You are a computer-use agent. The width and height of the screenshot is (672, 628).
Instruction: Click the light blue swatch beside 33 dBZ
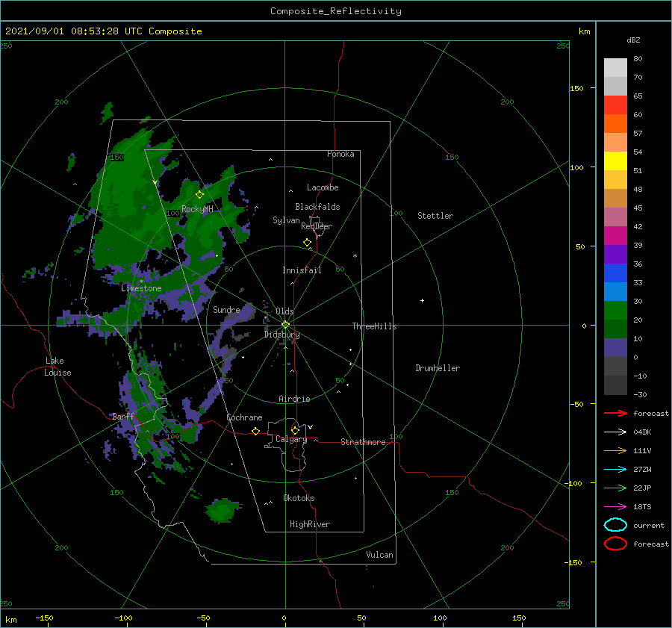click(615, 291)
